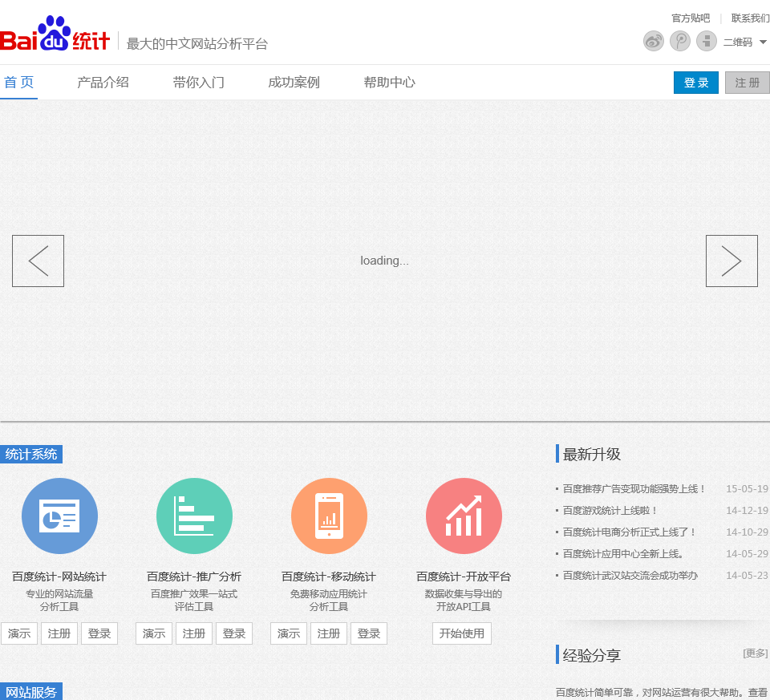Expand the 二维码 dropdown arrow

coord(763,42)
